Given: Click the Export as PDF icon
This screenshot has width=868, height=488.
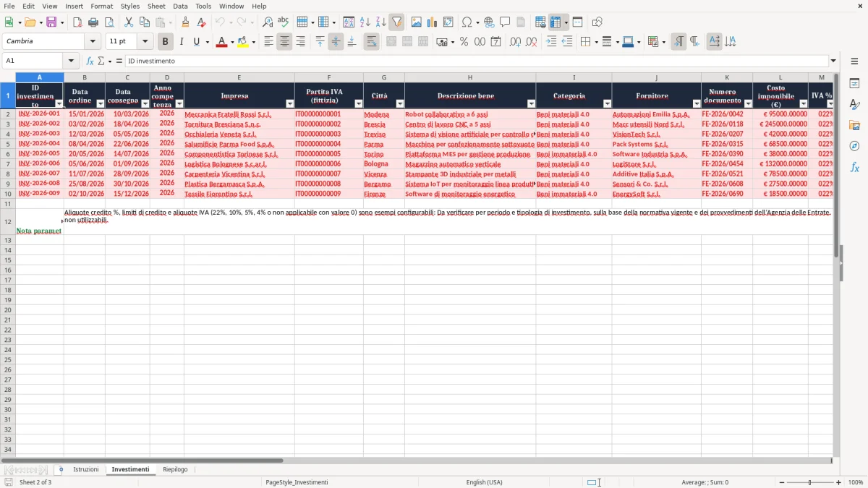Looking at the screenshot, I should coord(77,22).
